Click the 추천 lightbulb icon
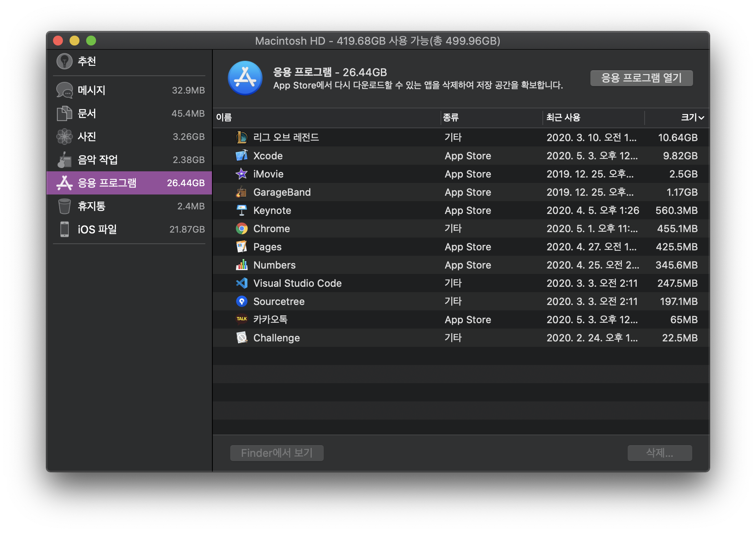 (64, 61)
